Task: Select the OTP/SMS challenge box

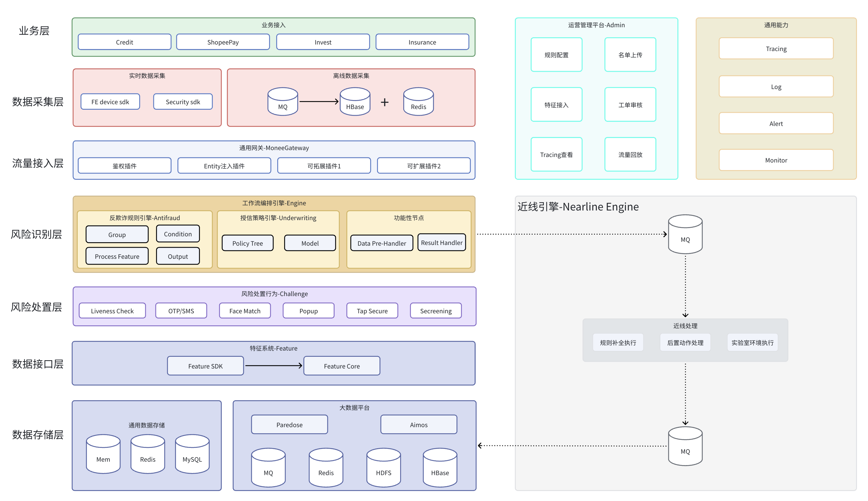Action: pos(181,311)
